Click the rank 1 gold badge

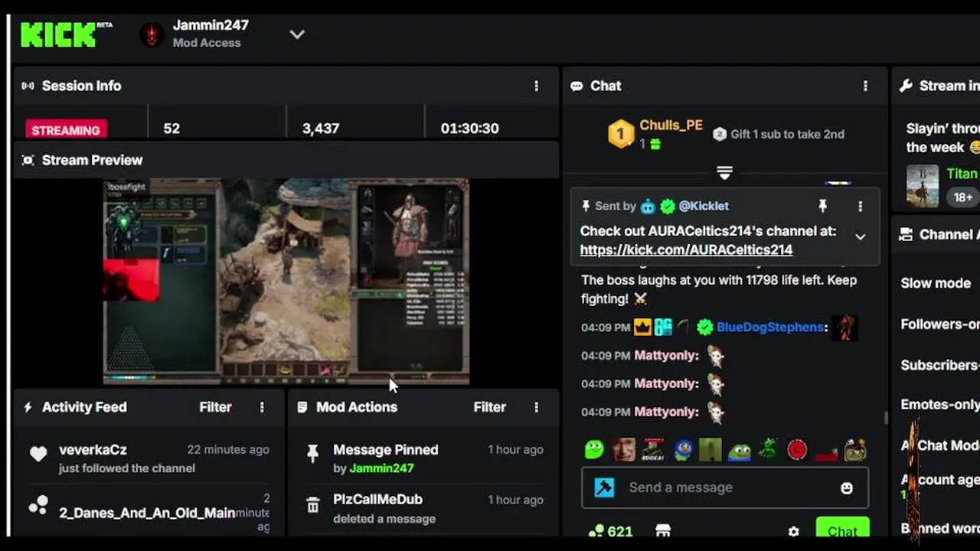tap(621, 134)
